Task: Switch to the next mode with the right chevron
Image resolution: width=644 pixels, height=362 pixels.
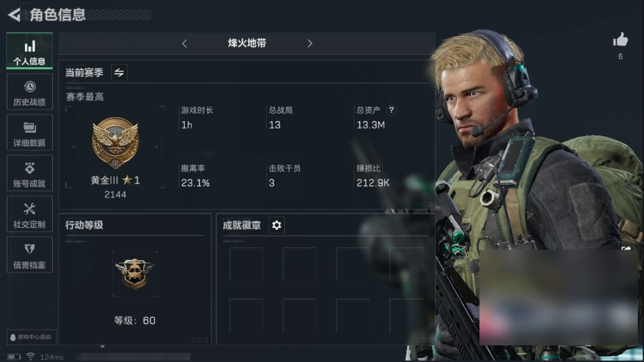Action: pos(310,44)
